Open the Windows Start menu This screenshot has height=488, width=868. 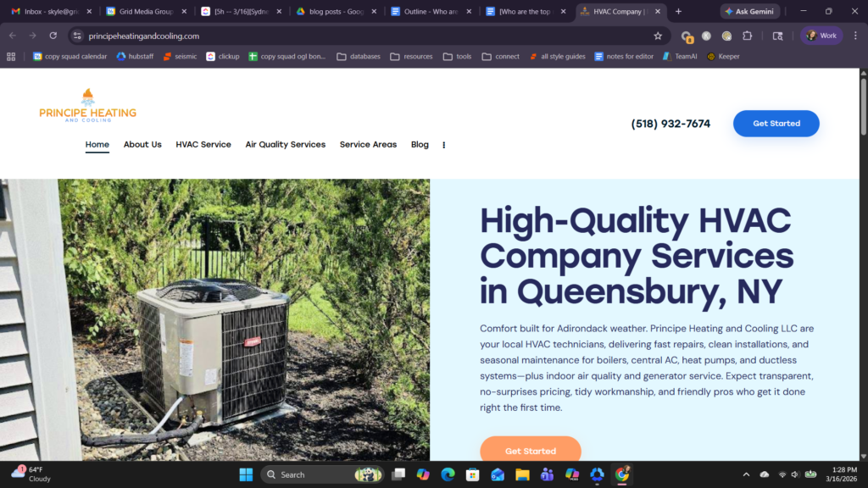click(246, 474)
